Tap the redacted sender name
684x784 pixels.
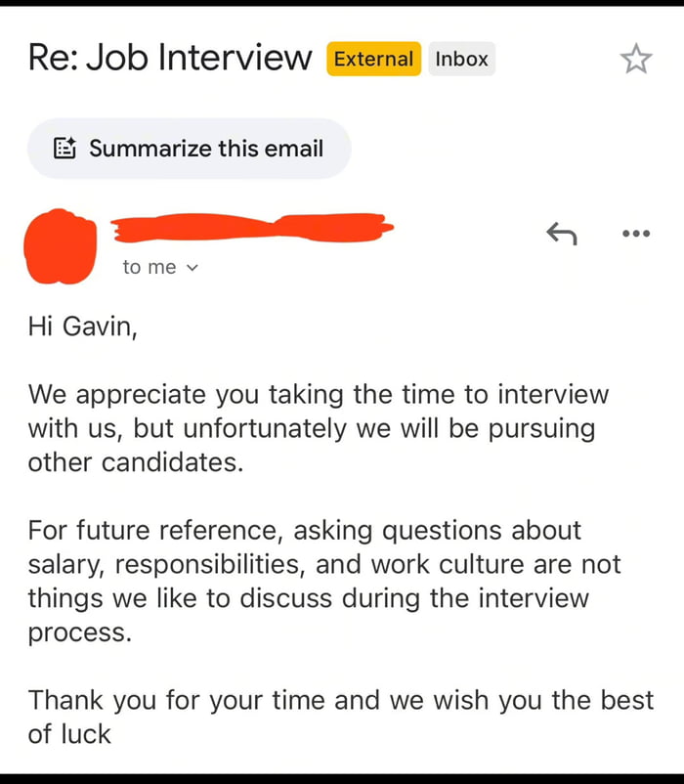coord(254,230)
